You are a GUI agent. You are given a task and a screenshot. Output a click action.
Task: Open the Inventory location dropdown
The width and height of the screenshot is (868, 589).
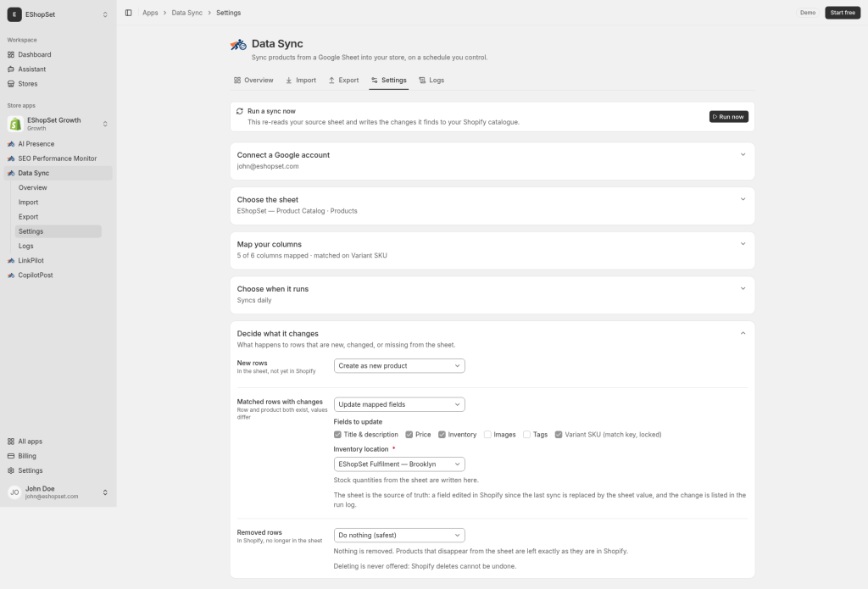click(399, 464)
